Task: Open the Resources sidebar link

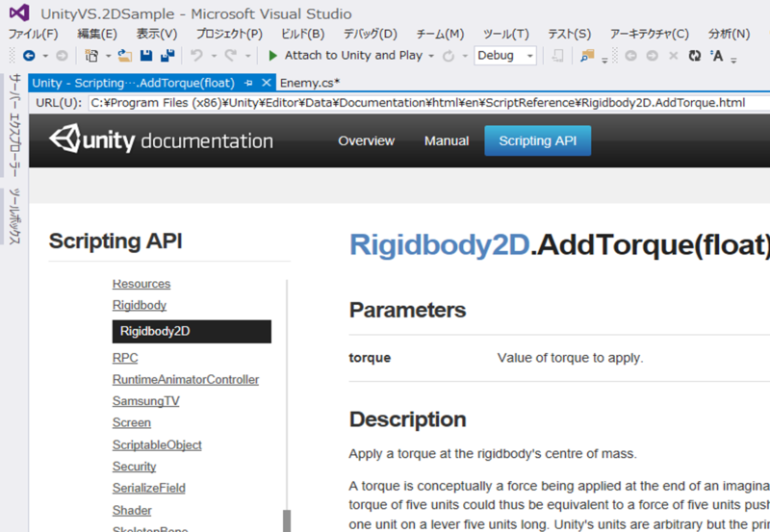Action: pyautogui.click(x=141, y=284)
